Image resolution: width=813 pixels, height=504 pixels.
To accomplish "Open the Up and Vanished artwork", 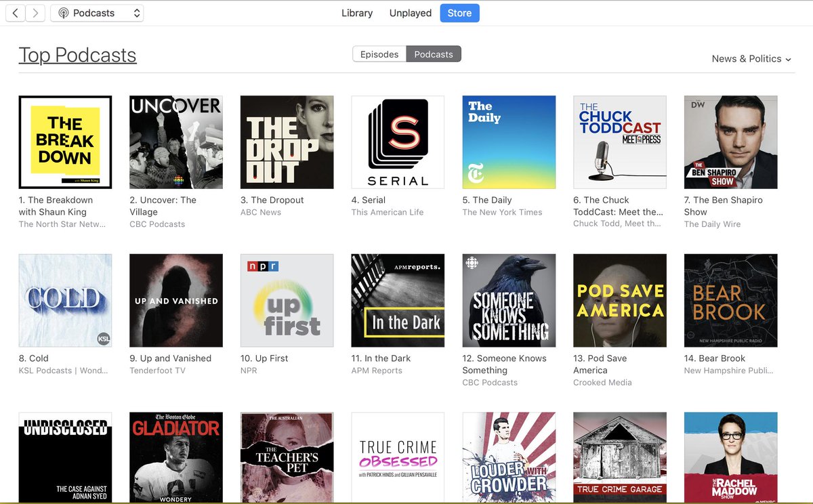I will 176,301.
